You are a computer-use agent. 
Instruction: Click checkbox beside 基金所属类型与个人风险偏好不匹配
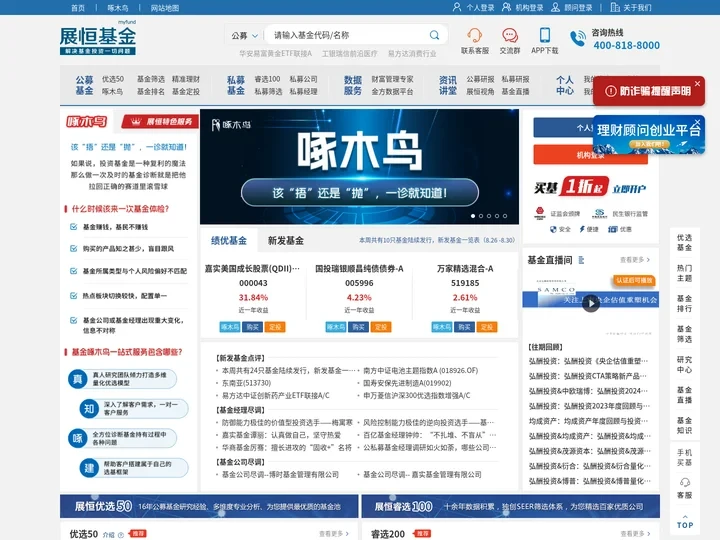pos(73,271)
